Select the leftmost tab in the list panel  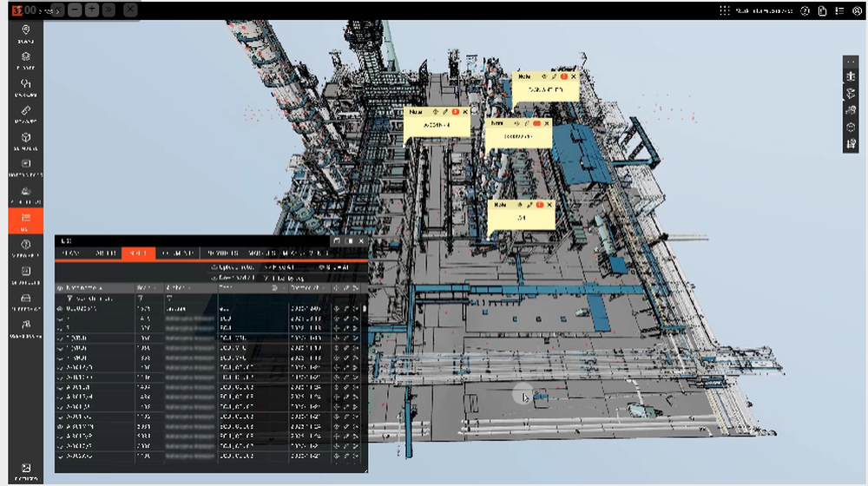point(71,253)
